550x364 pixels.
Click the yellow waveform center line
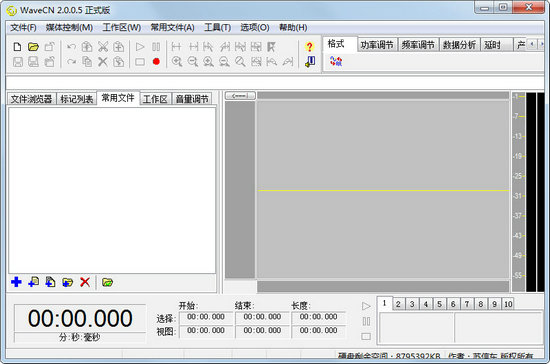[383, 190]
